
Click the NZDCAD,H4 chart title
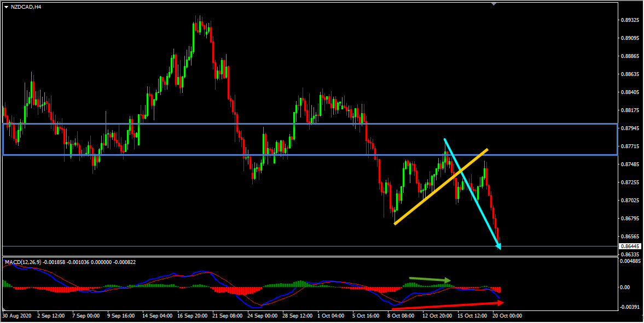tap(26, 7)
